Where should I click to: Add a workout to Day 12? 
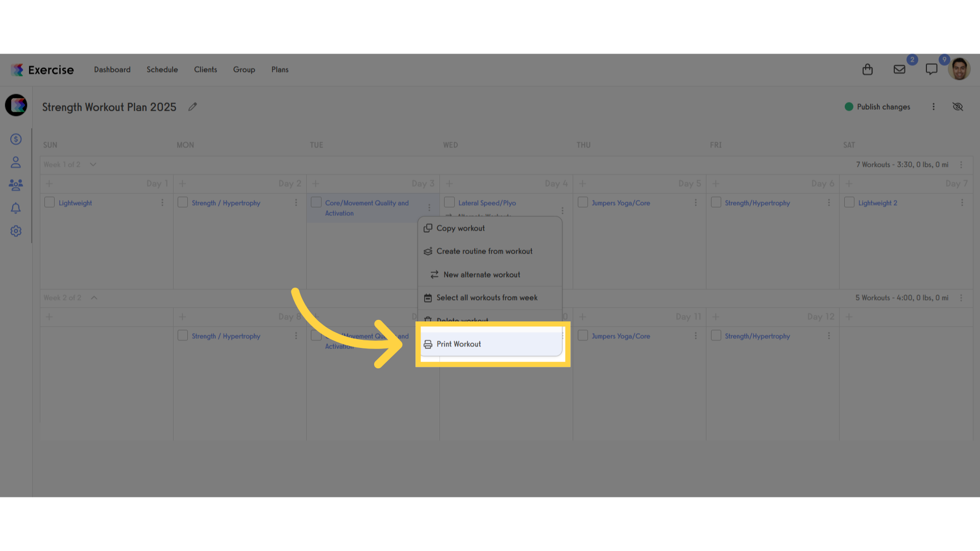[x=716, y=317]
